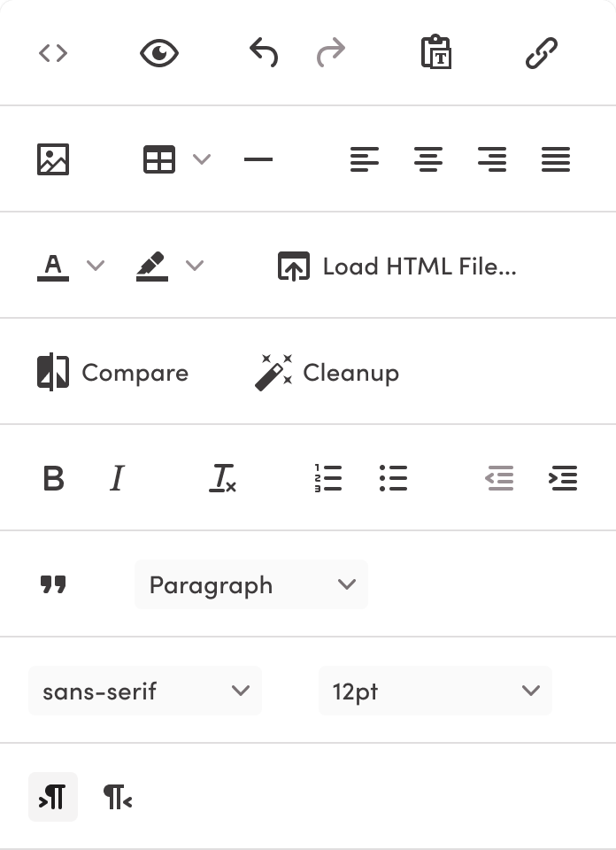Undo the last change
This screenshot has width=616, height=850.
262,52
